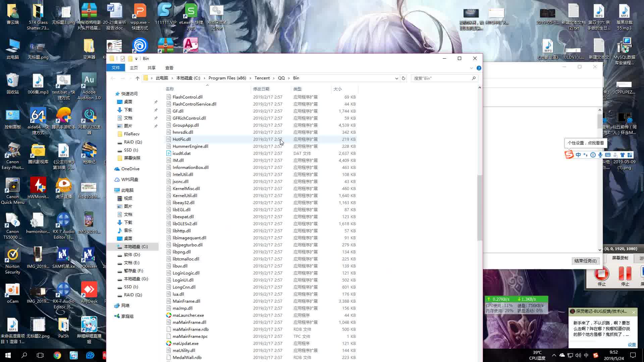The image size is (644, 362).
Task: Open taskbar search magnifier
Action: click(x=24, y=355)
